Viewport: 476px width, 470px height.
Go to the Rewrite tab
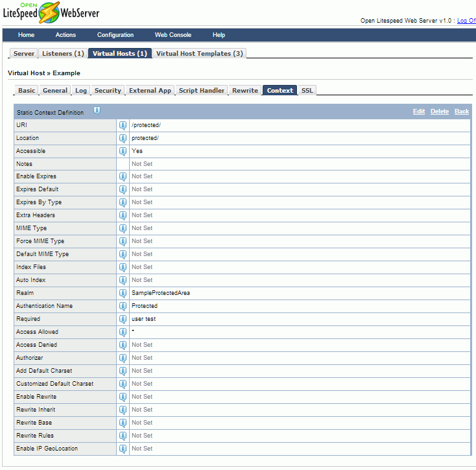pos(245,91)
